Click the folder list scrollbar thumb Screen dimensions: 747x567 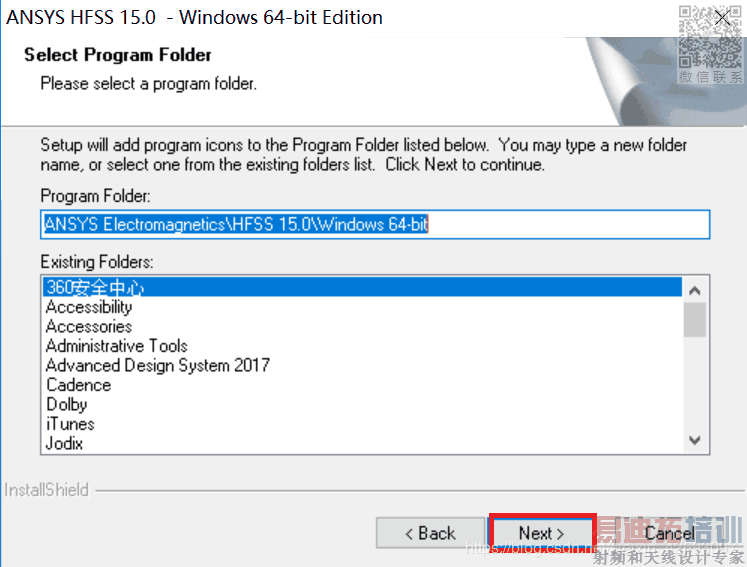point(695,320)
